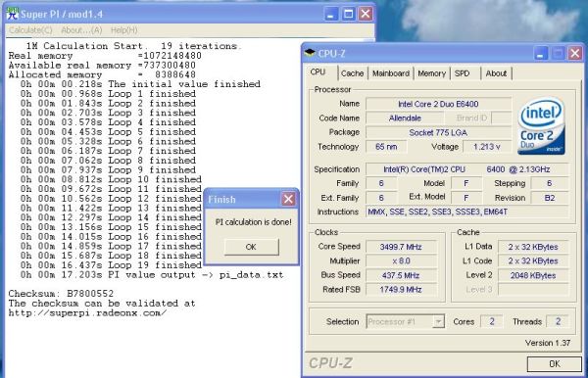
Task: Click the Name field Intel Core 2 Duo E6400
Action: [x=438, y=104]
